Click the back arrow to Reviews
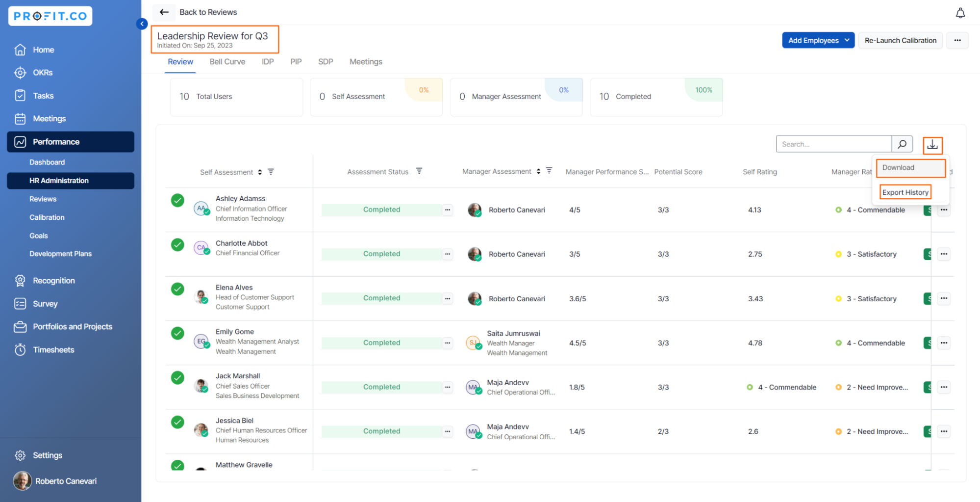 (x=164, y=12)
